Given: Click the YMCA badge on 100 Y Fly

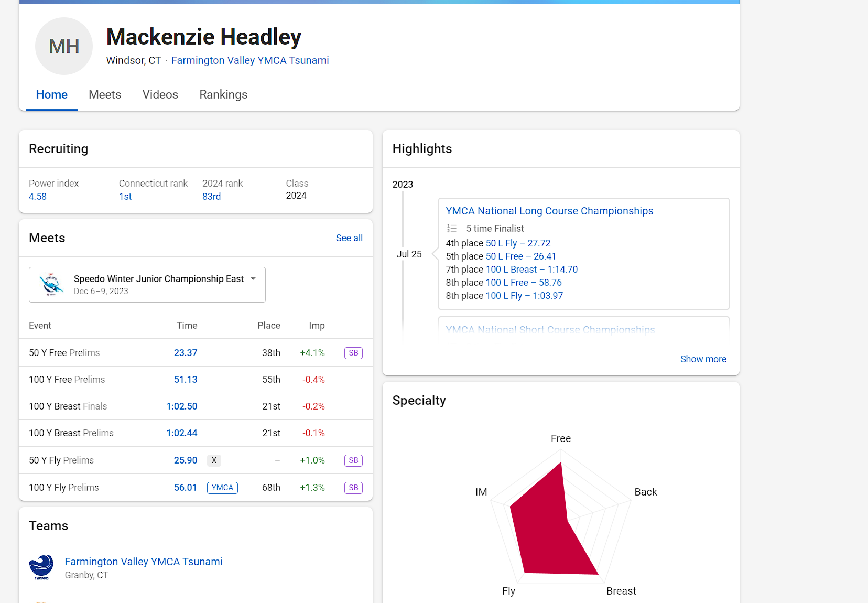Looking at the screenshot, I should point(222,488).
